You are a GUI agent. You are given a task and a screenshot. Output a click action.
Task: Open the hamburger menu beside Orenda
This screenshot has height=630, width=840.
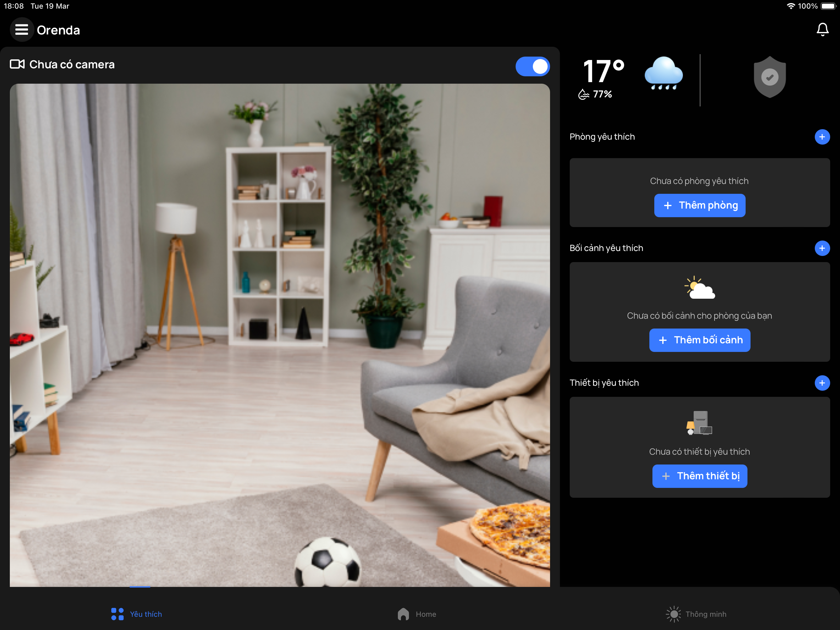coord(22,30)
